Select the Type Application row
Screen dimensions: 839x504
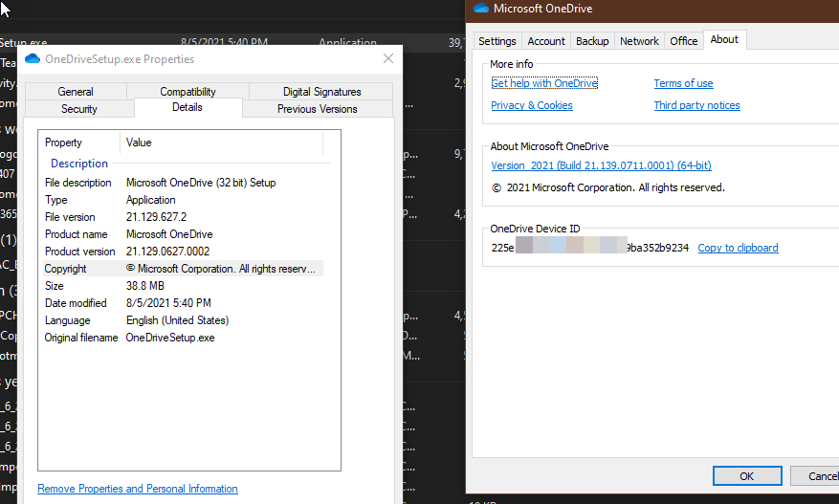click(183, 200)
